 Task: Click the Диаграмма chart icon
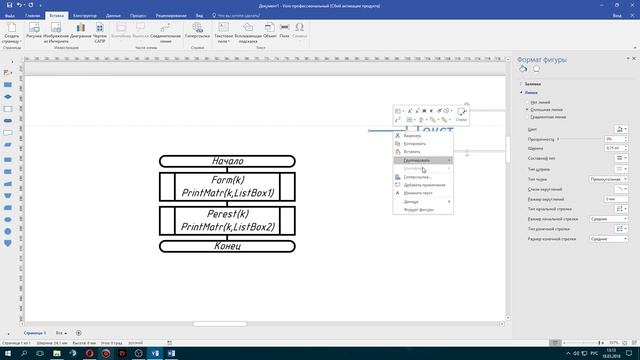tap(81, 31)
